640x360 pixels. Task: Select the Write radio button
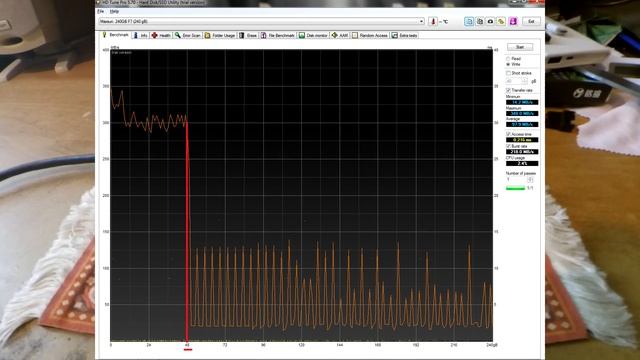pyautogui.click(x=508, y=64)
